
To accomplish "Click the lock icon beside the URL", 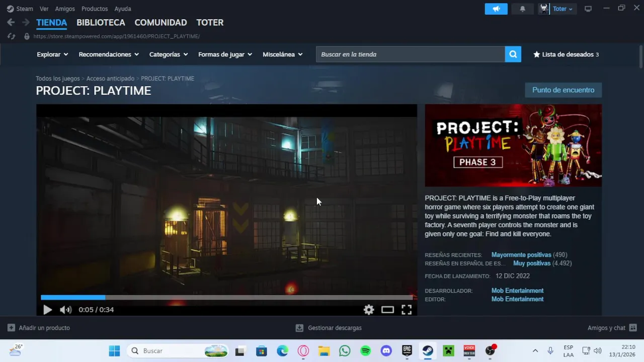I will [x=27, y=36].
